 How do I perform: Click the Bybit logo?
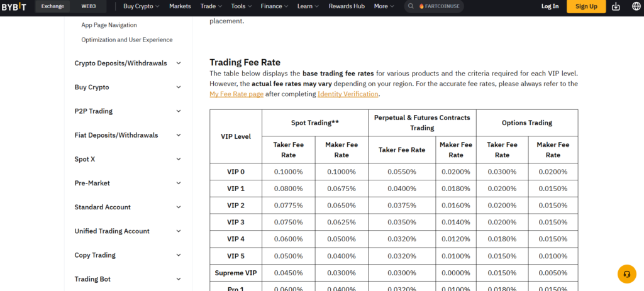(14, 6)
